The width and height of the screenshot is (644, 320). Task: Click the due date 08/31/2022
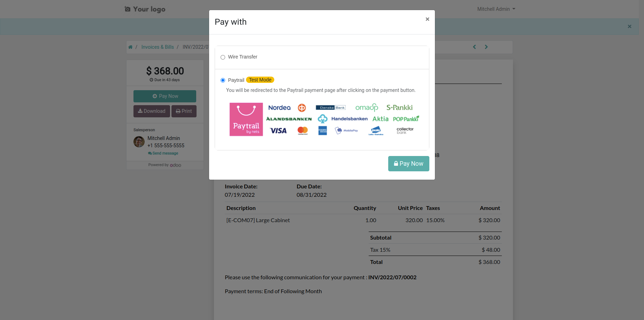click(x=312, y=195)
